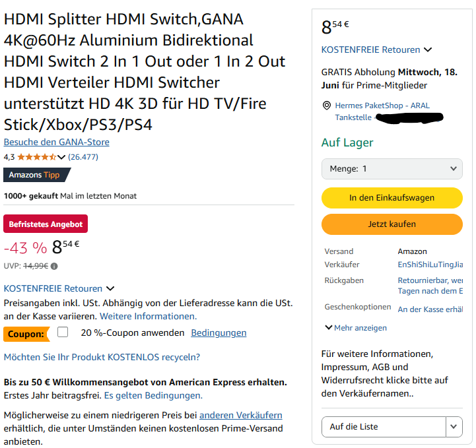This screenshot has height=448, width=476.
Task: Click the Befristetes Angebot badge
Action: click(46, 224)
